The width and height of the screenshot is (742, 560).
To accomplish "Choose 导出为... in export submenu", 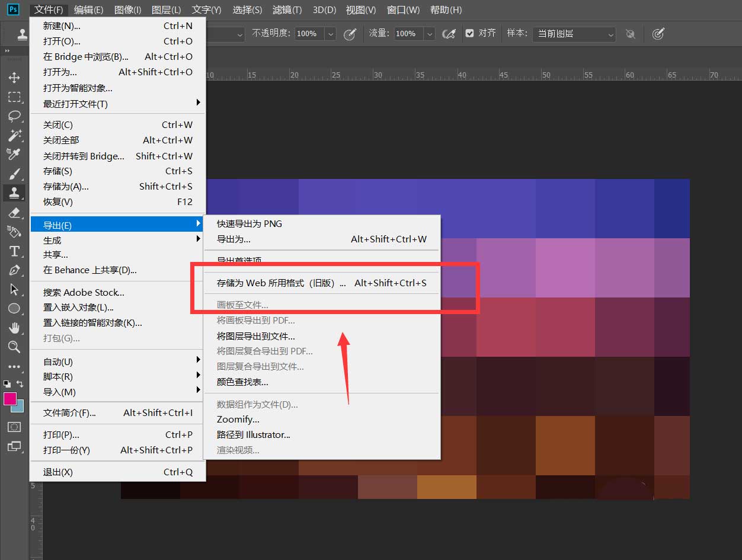I will pos(322,239).
